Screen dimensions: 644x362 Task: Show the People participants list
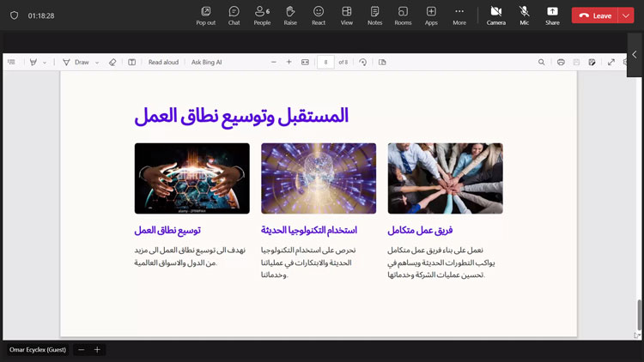pos(262,15)
